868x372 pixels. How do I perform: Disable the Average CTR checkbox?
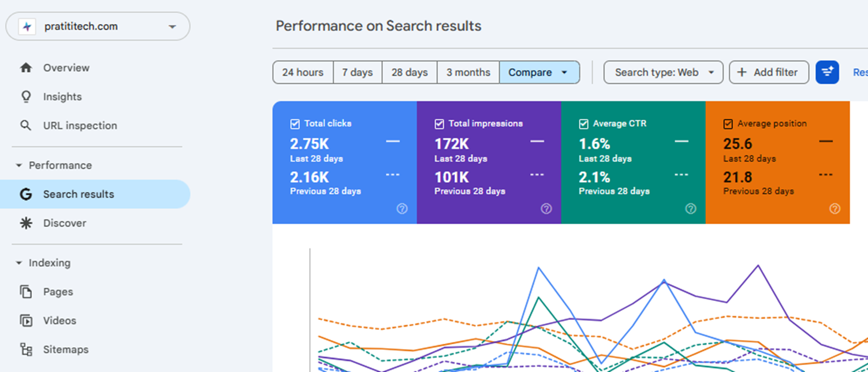click(x=584, y=124)
